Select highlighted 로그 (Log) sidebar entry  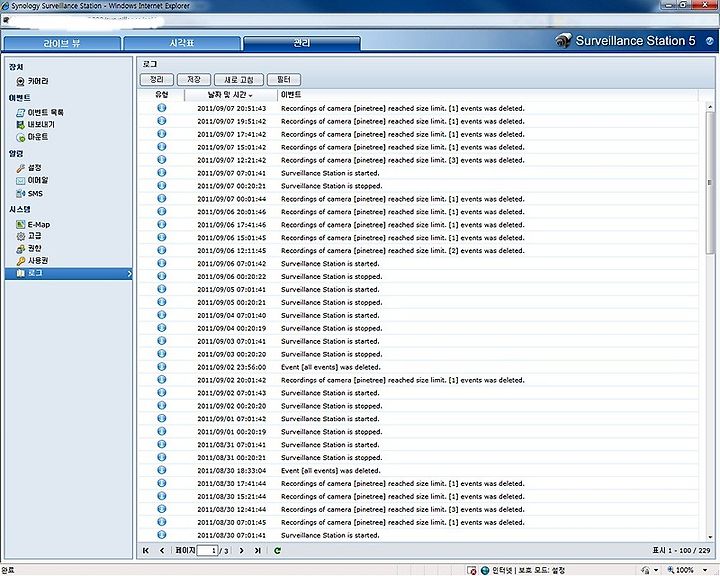(68, 273)
